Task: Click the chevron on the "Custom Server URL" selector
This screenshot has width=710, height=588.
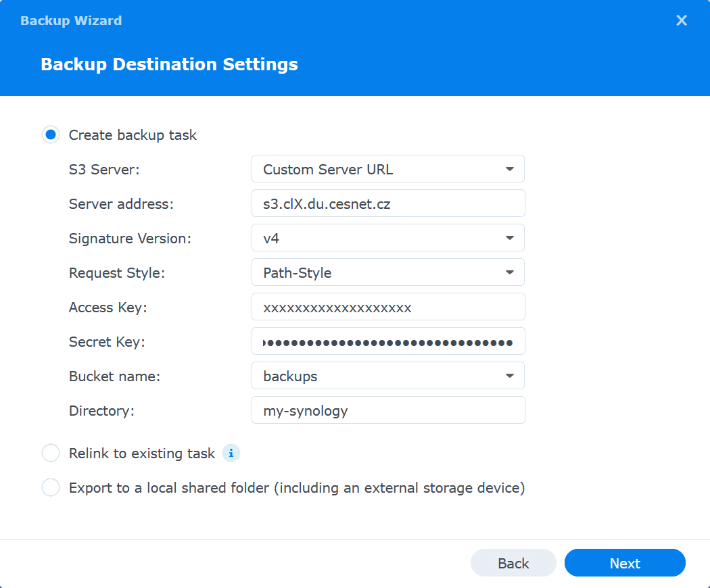Action: [x=510, y=168]
